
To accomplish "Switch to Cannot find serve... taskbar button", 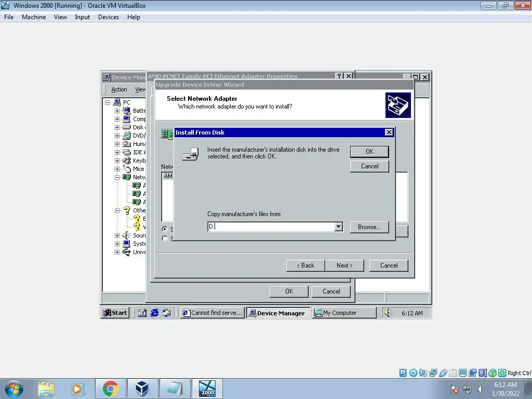I will pyautogui.click(x=212, y=313).
